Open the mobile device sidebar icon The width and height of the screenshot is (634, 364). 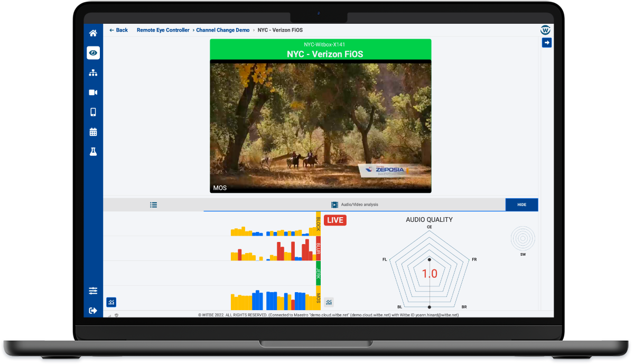pyautogui.click(x=93, y=112)
